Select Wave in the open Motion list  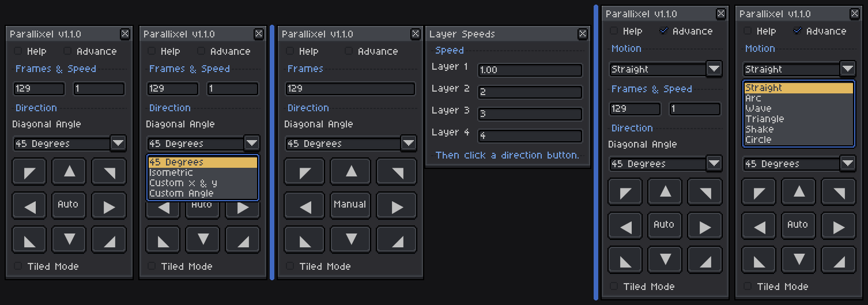tap(758, 108)
